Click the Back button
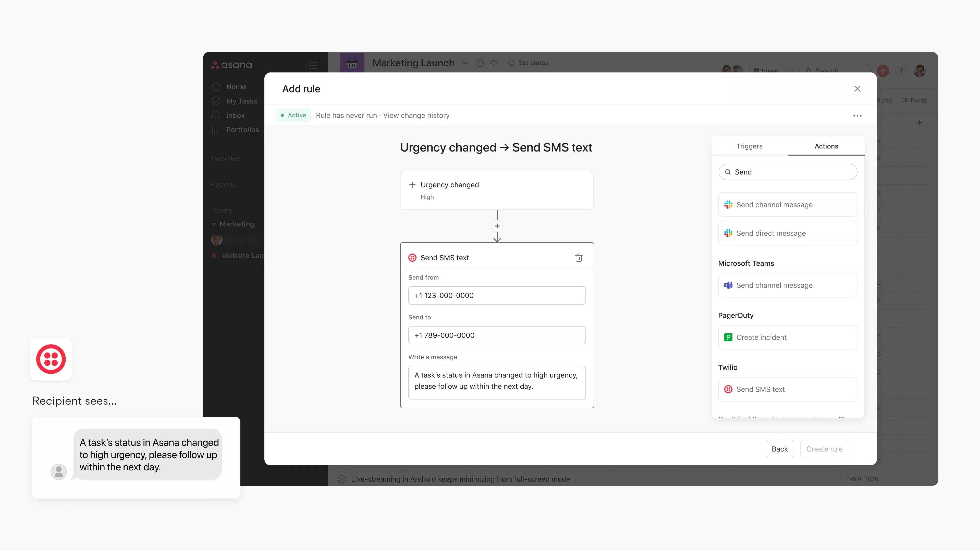 (779, 449)
